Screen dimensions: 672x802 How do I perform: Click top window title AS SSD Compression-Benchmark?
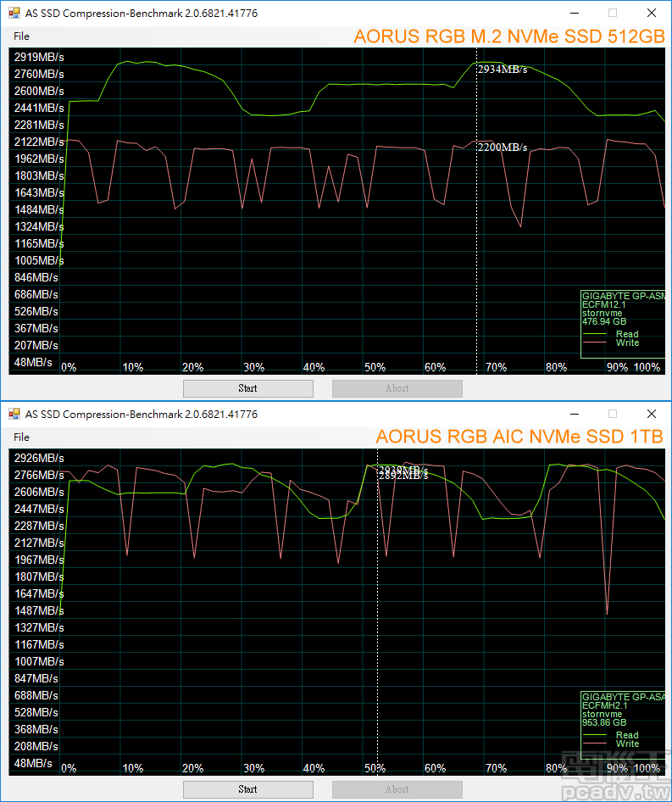pyautogui.click(x=142, y=13)
